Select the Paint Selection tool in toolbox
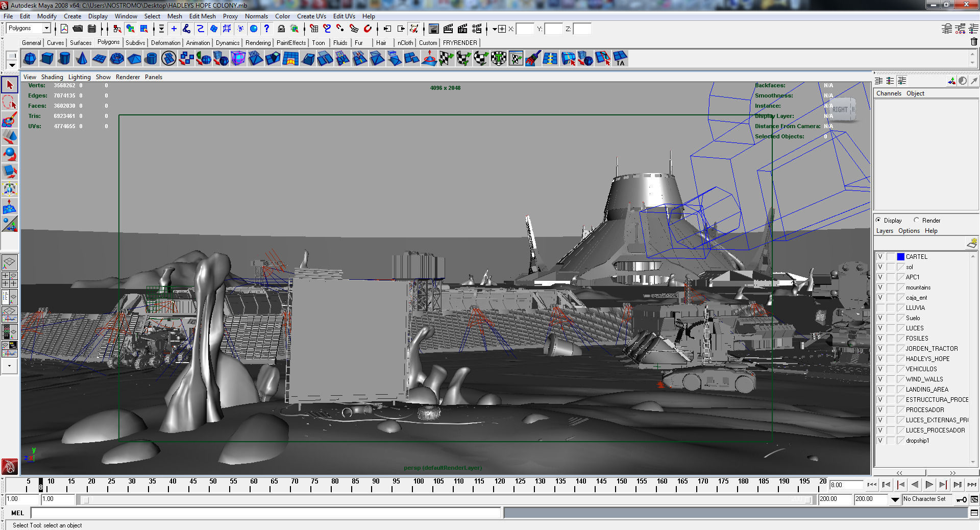Screen dimensions: 980x530 10,119
